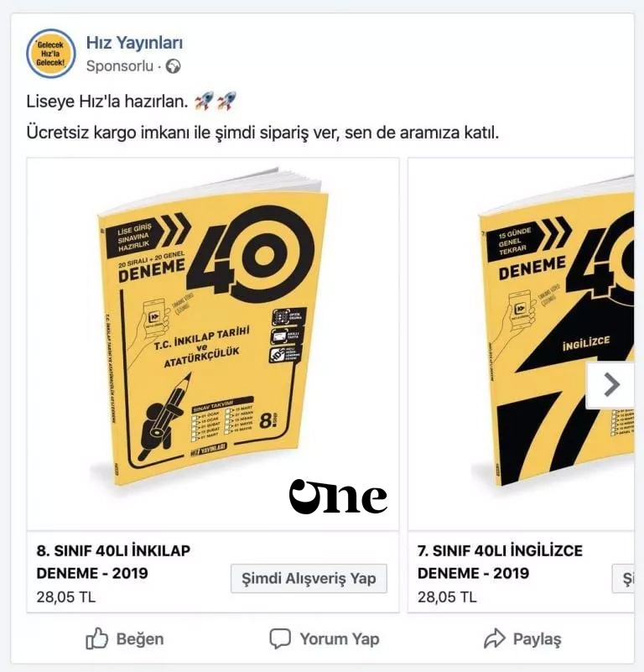This screenshot has width=644, height=672.
Task: Click the 7. SINIF 40LI İNGİLİZCE DENEME title
Action: 500,561
